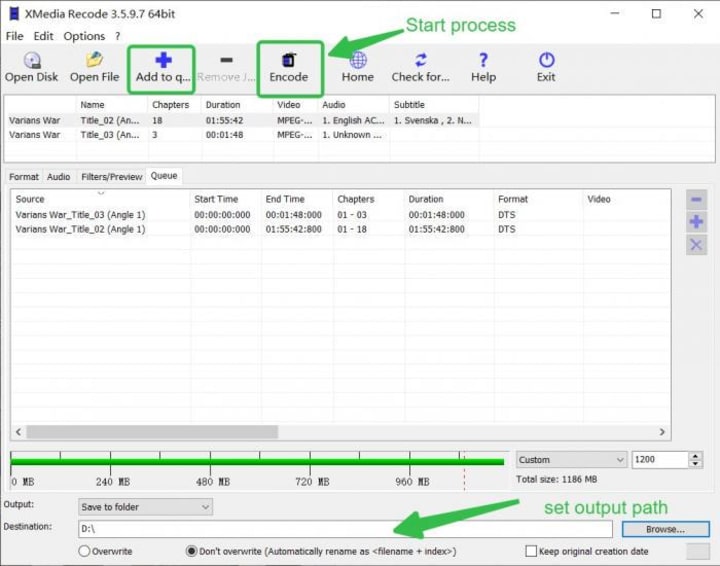720x566 pixels.
Task: Click the Source column header in queue
Action: click(x=100, y=199)
